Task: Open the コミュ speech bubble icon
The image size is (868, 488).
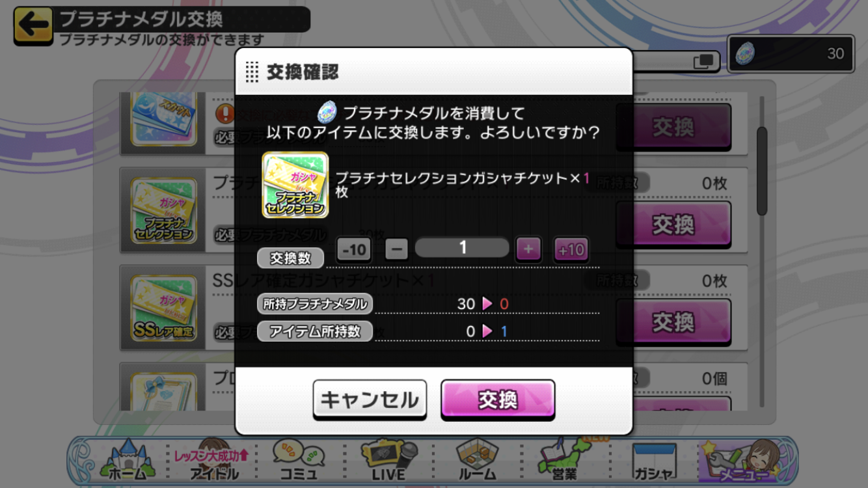Action: 299,461
